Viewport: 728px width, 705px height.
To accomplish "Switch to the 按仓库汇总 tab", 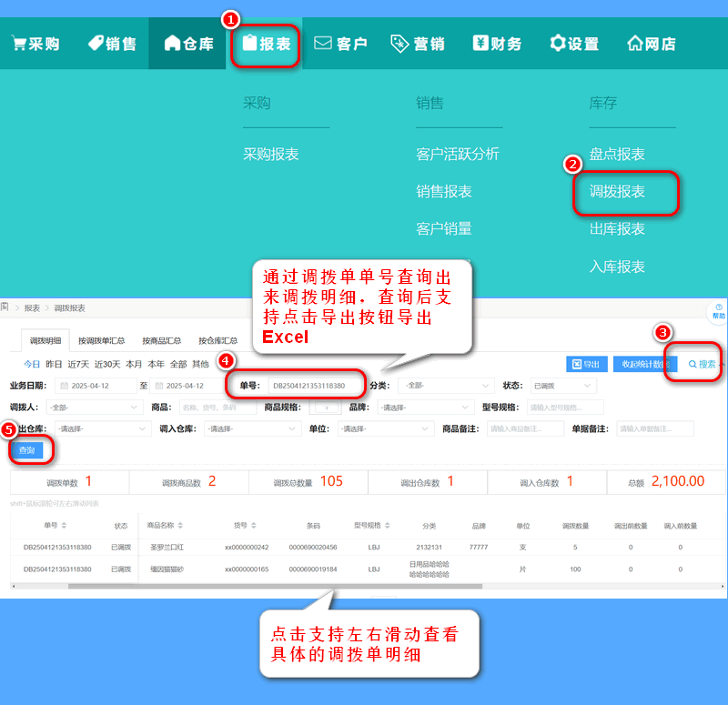I will click(x=218, y=340).
